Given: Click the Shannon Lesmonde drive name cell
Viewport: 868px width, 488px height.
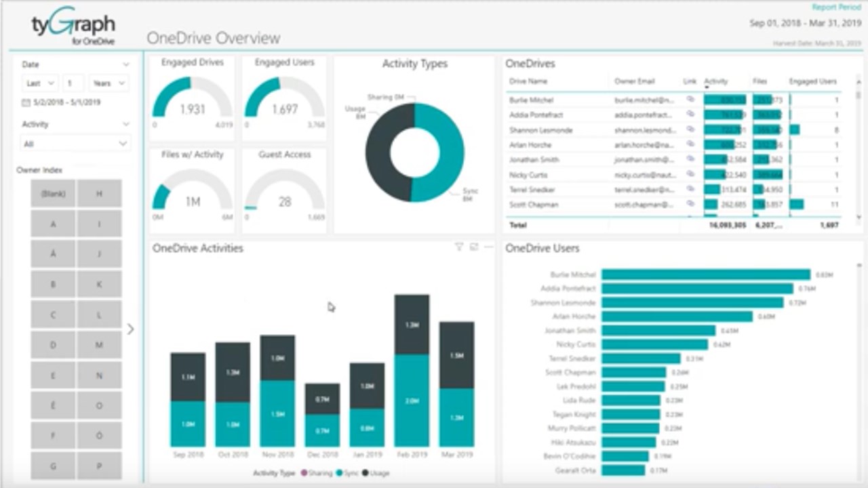Looking at the screenshot, I should (x=541, y=129).
